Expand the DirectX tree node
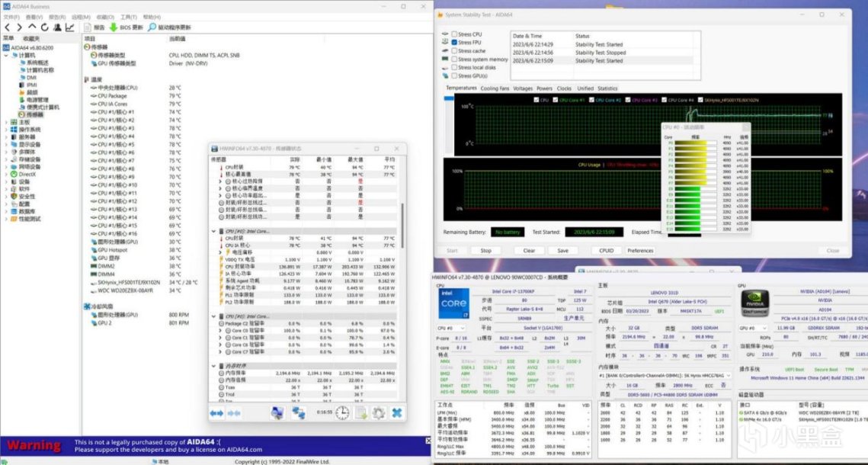 point(7,174)
